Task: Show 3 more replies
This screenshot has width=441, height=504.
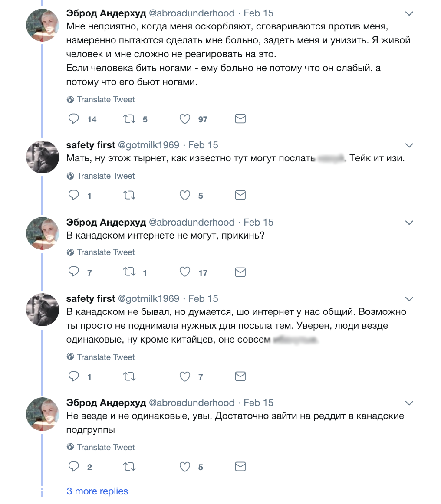Action: 97,491
